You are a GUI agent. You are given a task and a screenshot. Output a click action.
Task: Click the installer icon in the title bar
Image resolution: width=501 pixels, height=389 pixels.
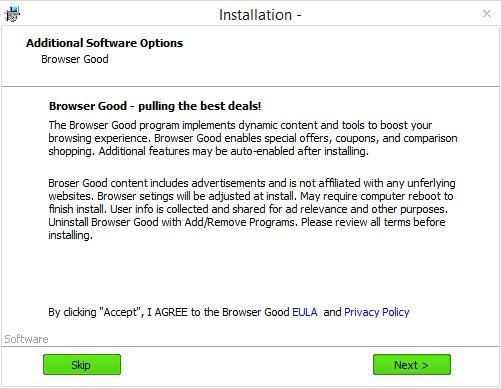coord(12,14)
